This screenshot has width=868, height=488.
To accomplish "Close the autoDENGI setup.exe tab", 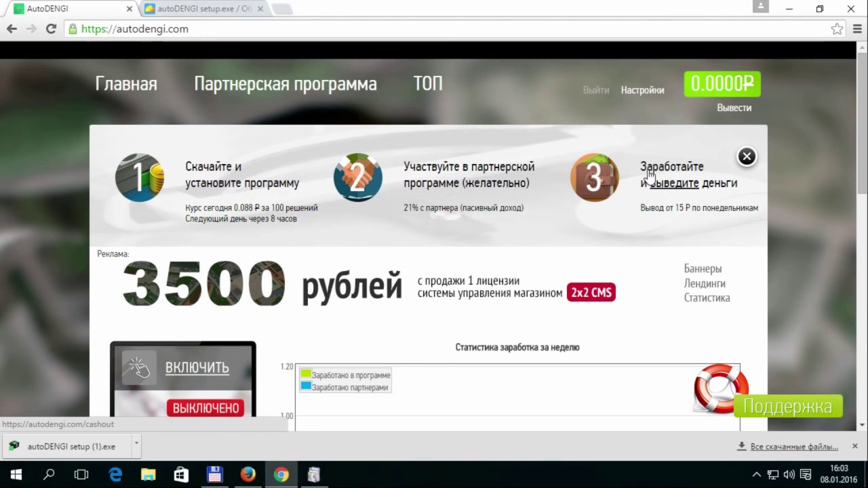I will point(260,9).
